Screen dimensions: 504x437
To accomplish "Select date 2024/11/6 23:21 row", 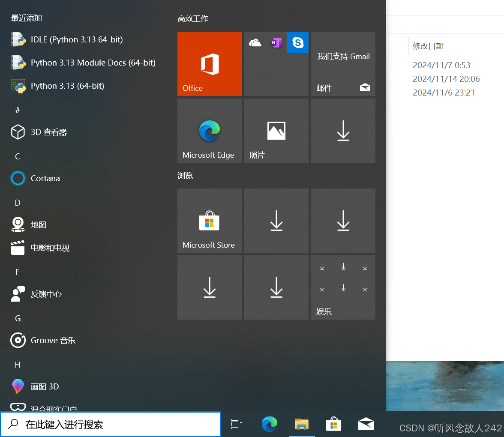I will coord(444,93).
